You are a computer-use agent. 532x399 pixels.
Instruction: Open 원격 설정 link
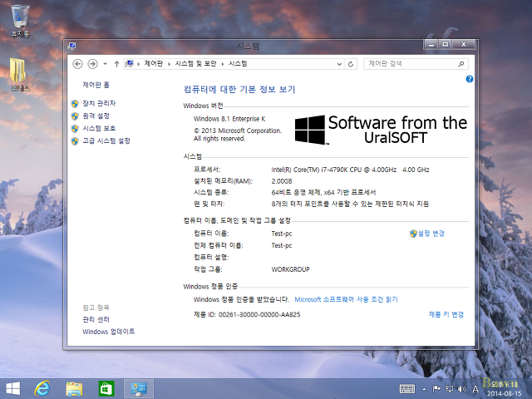(96, 116)
